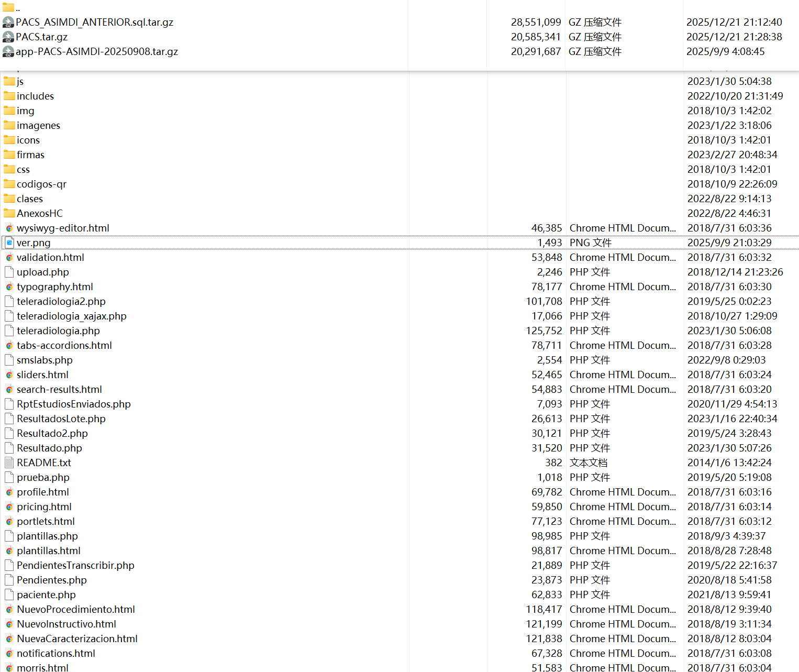Select the codigos-qr folder name
This screenshot has width=799, height=672.
pyautogui.click(x=41, y=184)
